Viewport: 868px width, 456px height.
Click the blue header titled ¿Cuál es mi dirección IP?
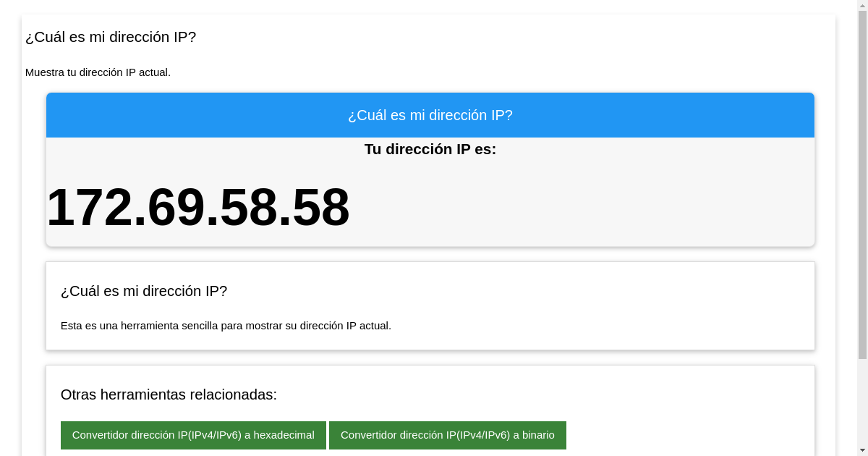[x=430, y=114]
